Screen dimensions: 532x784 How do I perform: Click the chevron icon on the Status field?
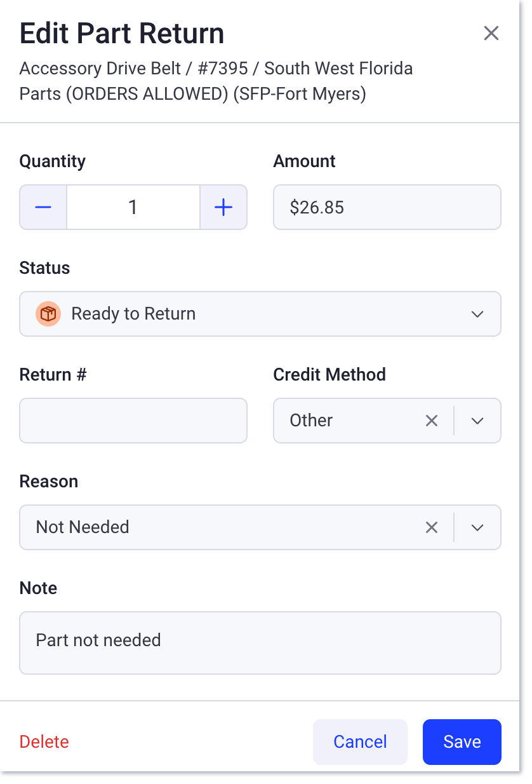click(477, 314)
